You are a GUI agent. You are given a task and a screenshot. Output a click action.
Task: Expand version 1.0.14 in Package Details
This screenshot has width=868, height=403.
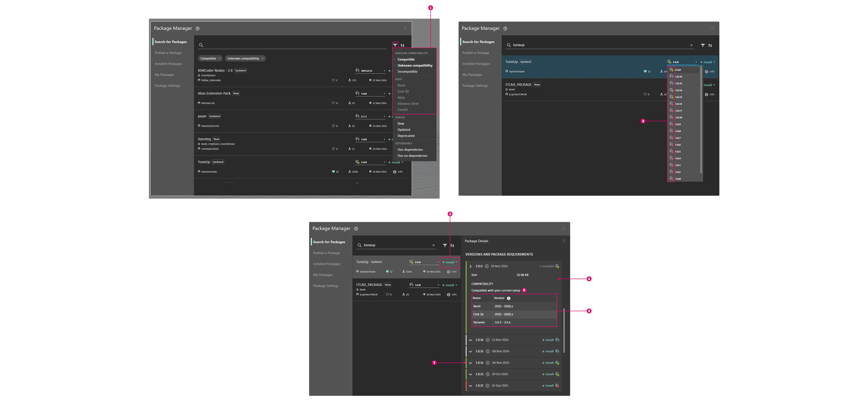click(x=470, y=363)
